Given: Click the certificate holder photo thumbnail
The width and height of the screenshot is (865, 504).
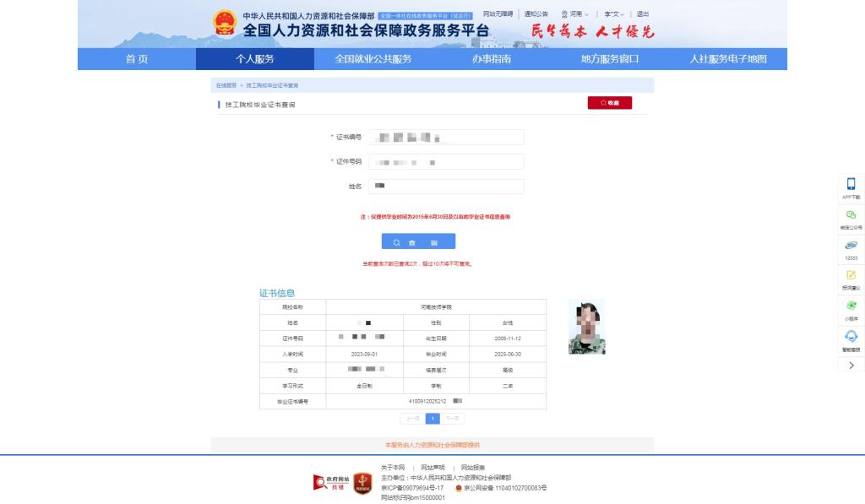Looking at the screenshot, I should (x=587, y=327).
